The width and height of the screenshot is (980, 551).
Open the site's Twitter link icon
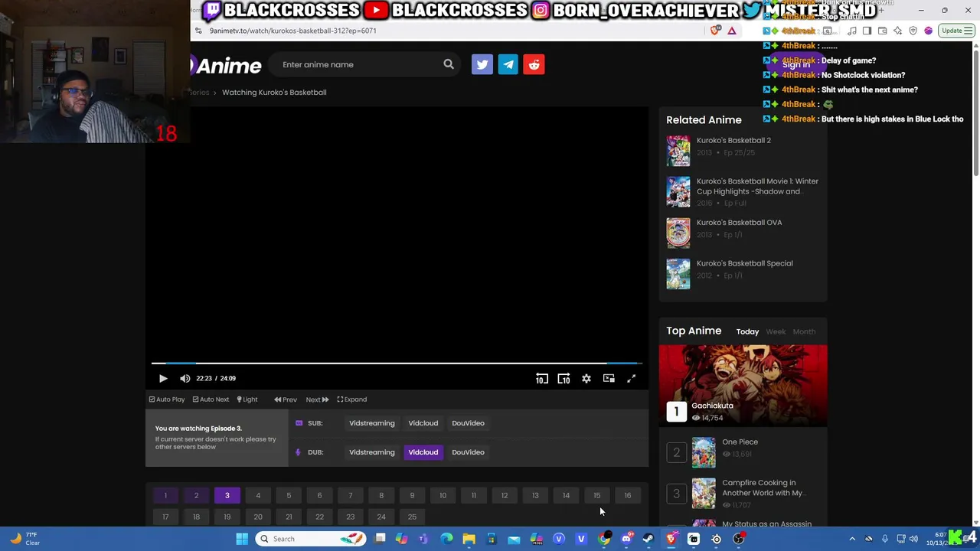pos(482,64)
